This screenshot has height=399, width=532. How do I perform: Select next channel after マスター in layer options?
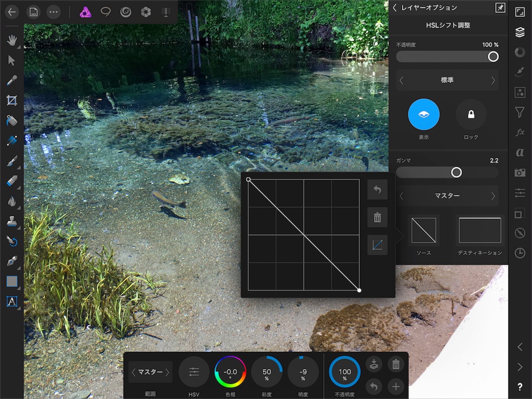493,196
